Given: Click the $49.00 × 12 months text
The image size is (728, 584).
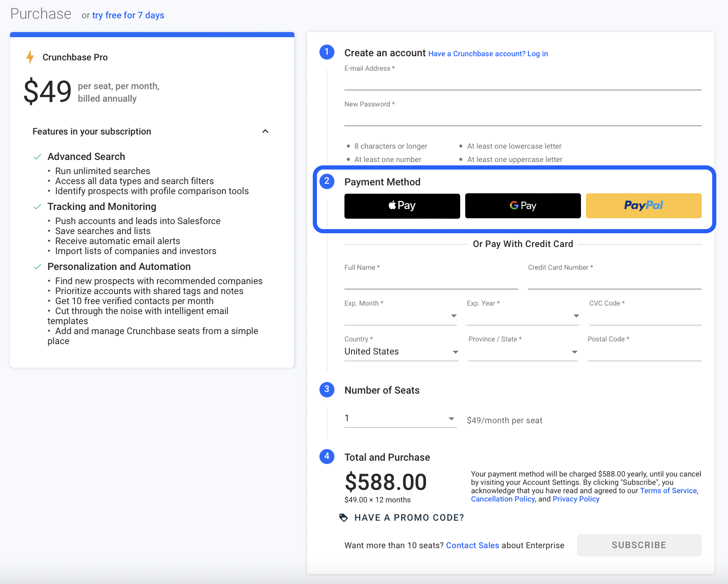Looking at the screenshot, I should 377,500.
